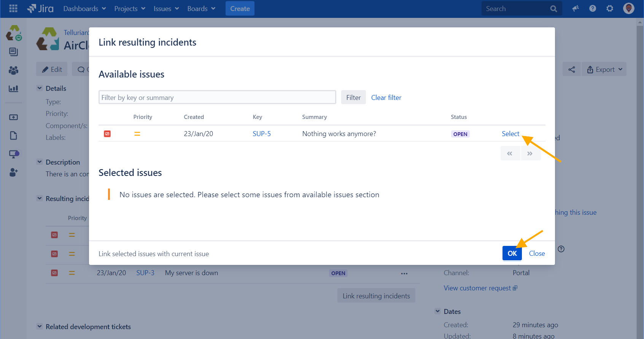The image size is (644, 339).
Task: Click the Filter by key or summary field
Action: tap(217, 98)
